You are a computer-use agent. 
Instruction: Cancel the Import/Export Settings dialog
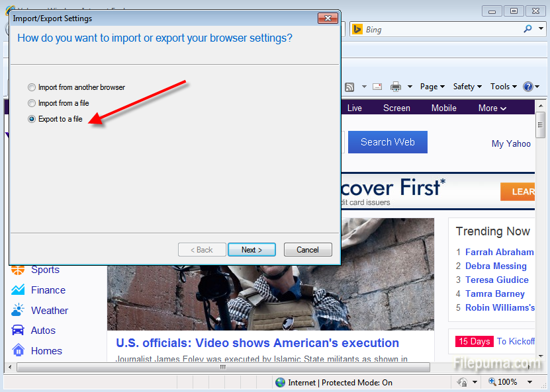pyautogui.click(x=308, y=250)
